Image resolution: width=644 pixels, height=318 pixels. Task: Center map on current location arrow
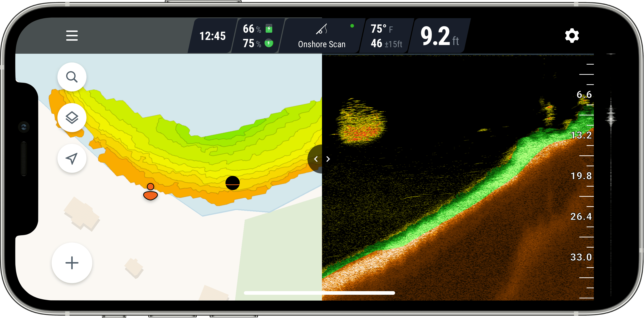72,158
